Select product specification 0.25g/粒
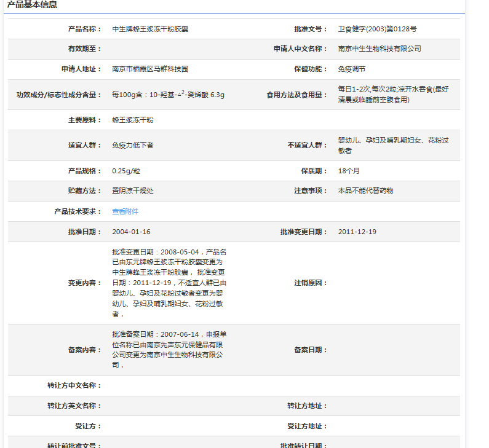 click(126, 171)
